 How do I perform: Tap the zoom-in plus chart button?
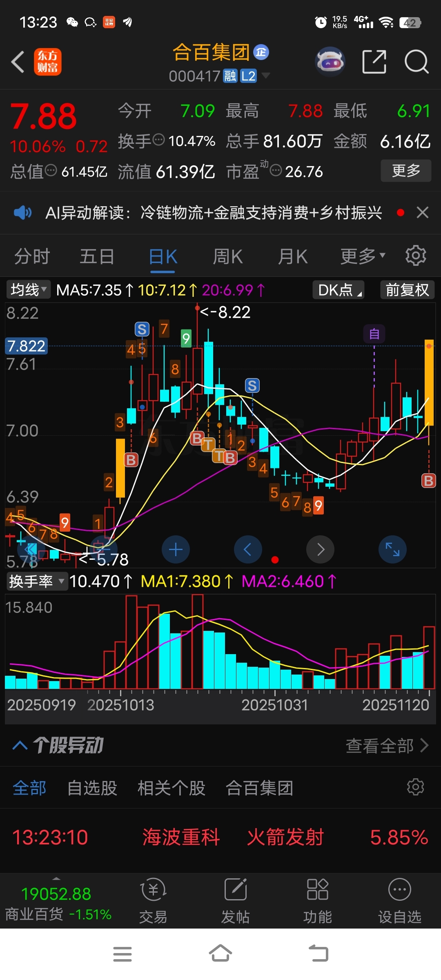click(176, 550)
